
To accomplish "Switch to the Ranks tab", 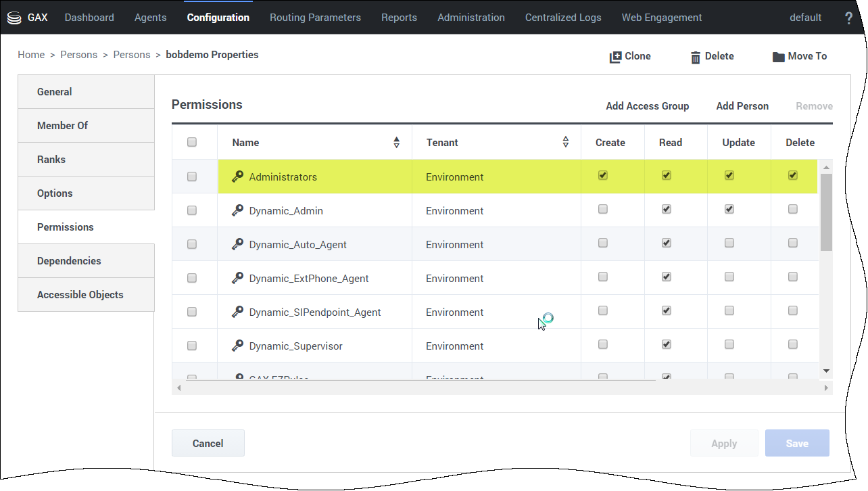I will coord(86,160).
